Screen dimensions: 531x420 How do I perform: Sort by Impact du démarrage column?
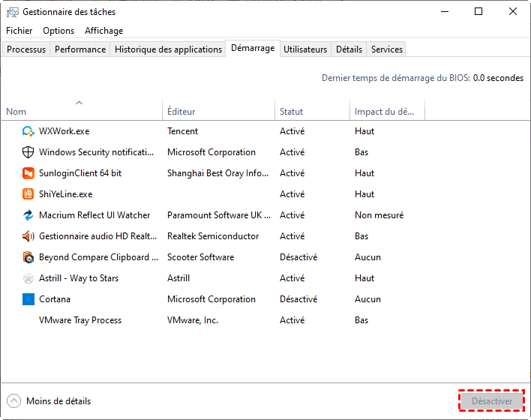pyautogui.click(x=384, y=112)
